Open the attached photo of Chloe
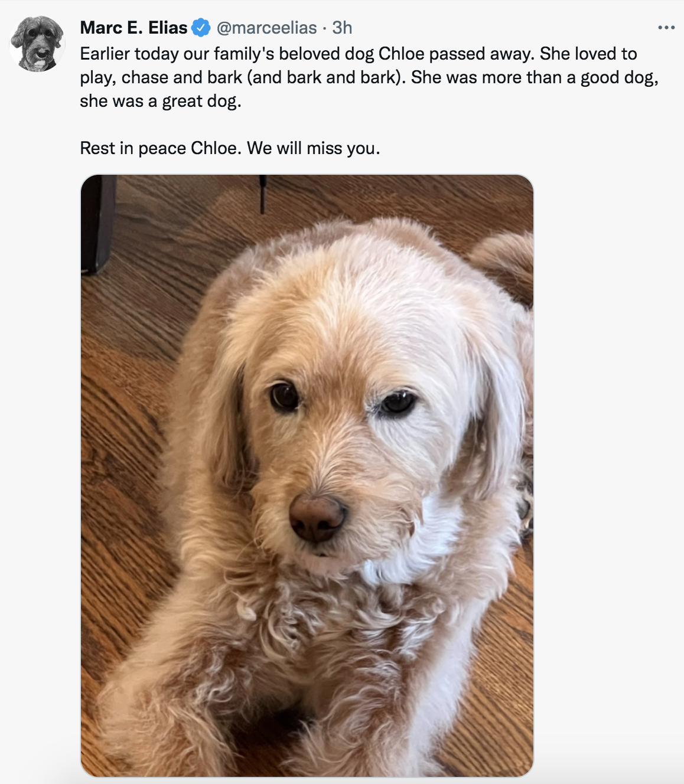This screenshot has width=684, height=784. click(x=307, y=475)
